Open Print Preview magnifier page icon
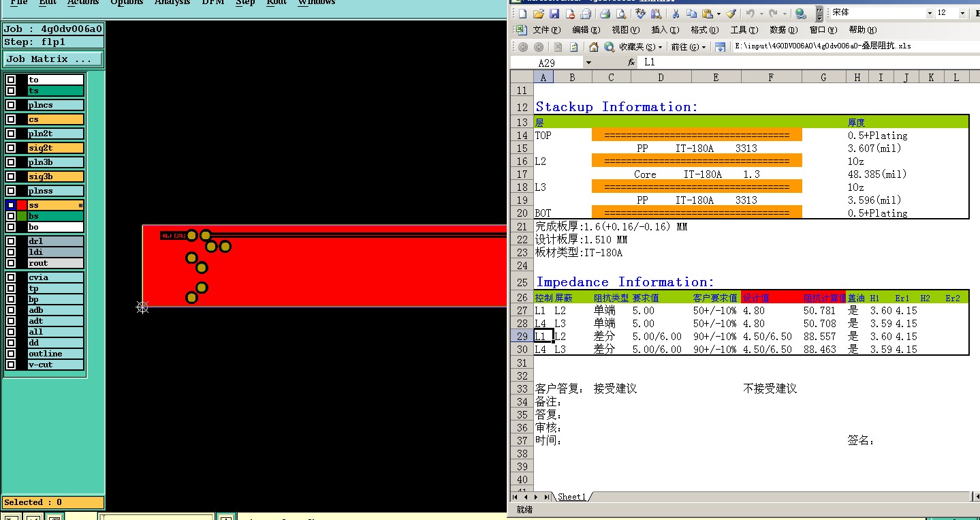Screen dimensions: 980x520 620,14
